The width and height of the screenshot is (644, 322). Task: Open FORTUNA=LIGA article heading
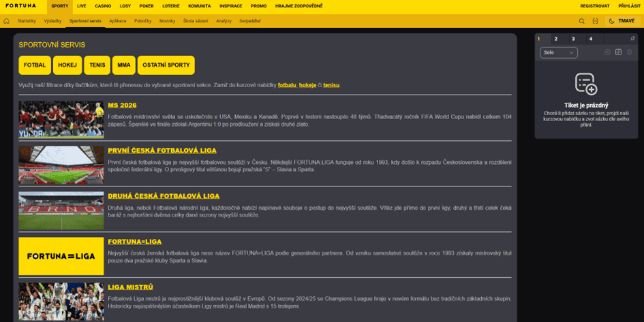pyautogui.click(x=135, y=242)
